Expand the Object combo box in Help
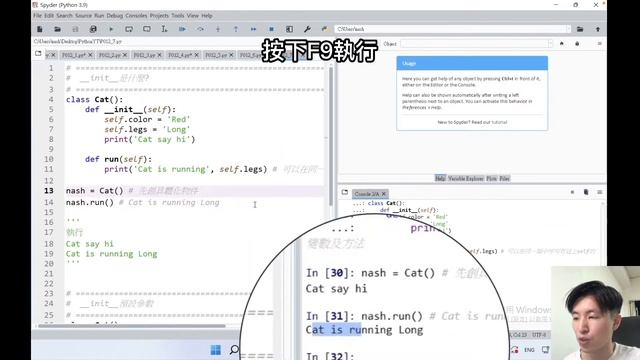 tap(550, 44)
